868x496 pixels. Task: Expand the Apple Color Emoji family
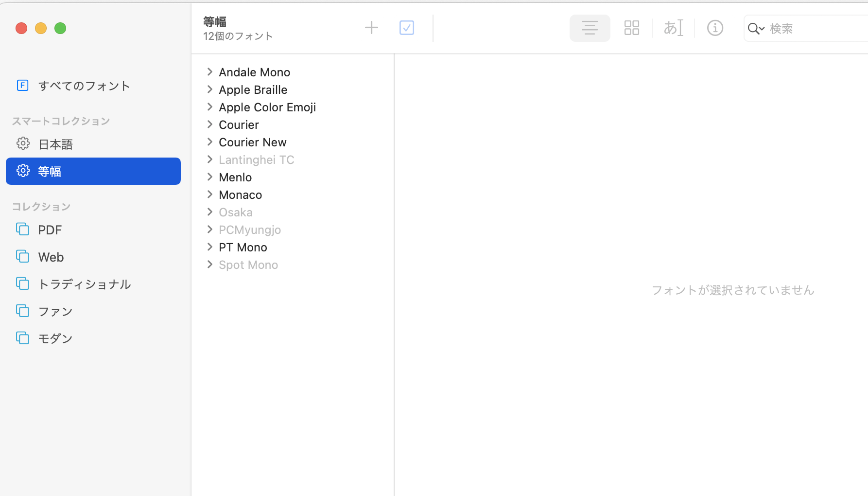(210, 107)
